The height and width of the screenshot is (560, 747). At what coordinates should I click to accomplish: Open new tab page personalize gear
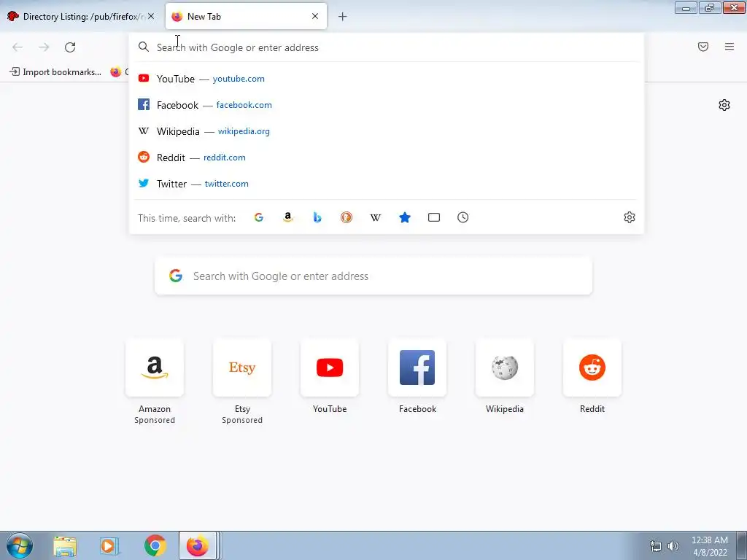[724, 105]
